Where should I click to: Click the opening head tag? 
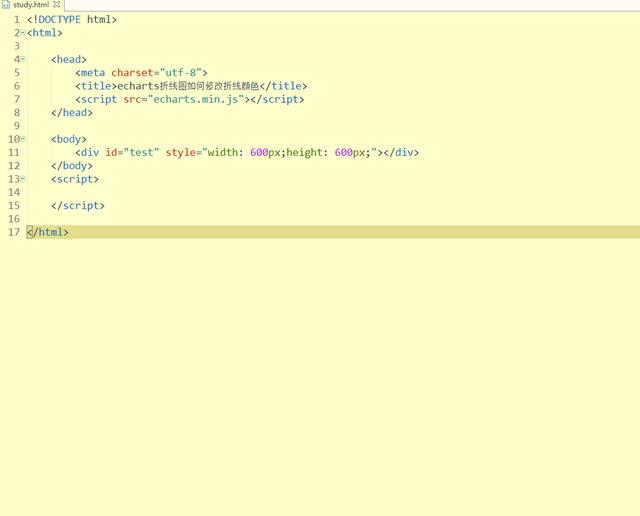click(x=69, y=60)
